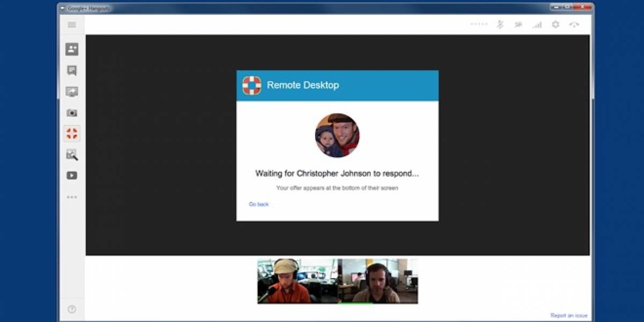Viewport: 644px width, 322px height.
Task: Open the hamburger menu in Hangouts sidebar
Action: pyautogui.click(x=72, y=25)
